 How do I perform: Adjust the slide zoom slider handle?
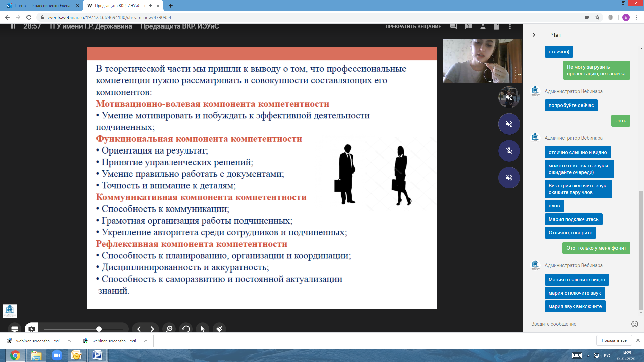point(99,329)
